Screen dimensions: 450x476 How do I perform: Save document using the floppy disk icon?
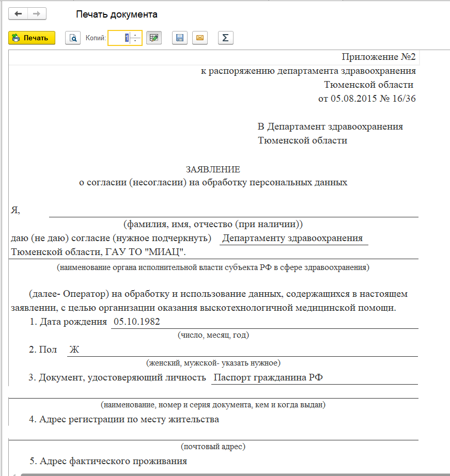click(x=179, y=38)
